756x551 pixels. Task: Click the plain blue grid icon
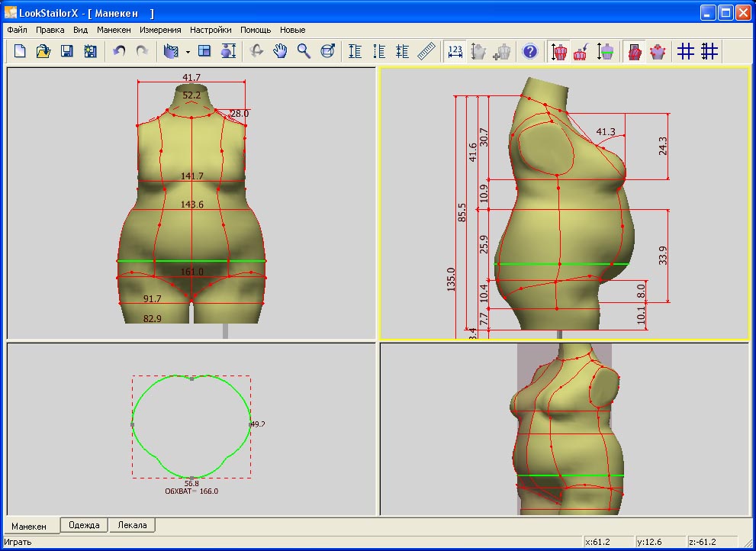point(686,50)
